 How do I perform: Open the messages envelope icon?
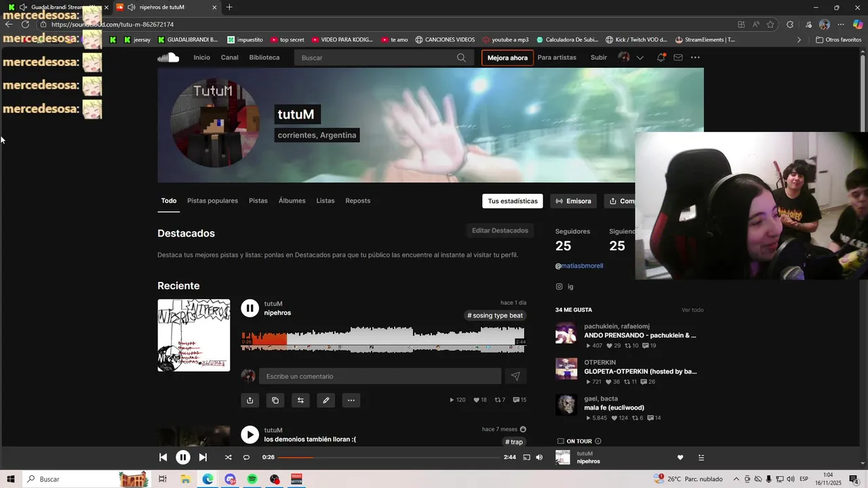click(677, 58)
